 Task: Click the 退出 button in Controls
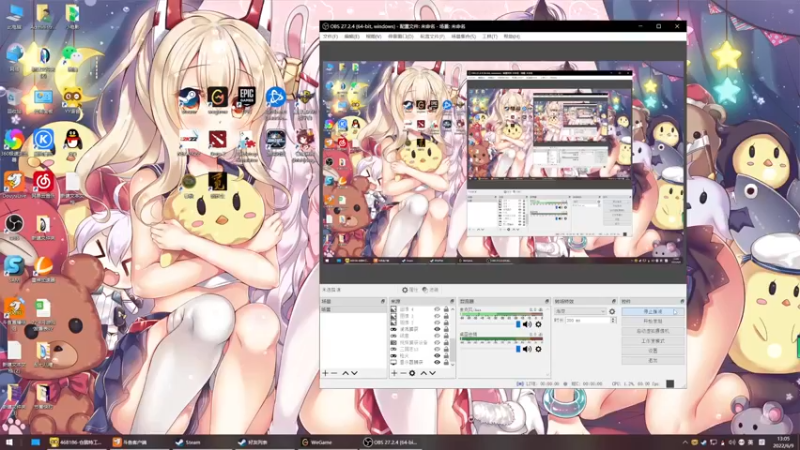(653, 360)
